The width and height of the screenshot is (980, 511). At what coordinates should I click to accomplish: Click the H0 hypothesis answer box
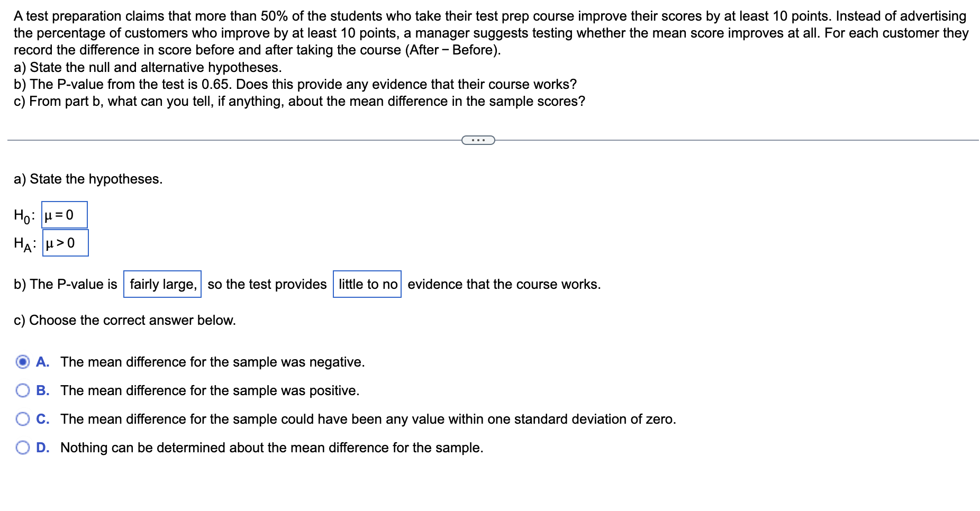[64, 215]
